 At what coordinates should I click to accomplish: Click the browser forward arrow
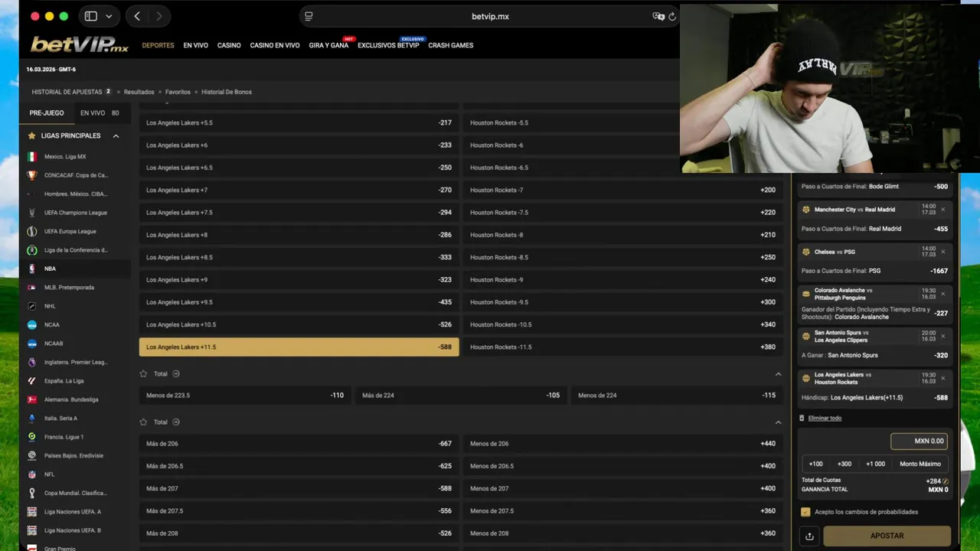[158, 16]
